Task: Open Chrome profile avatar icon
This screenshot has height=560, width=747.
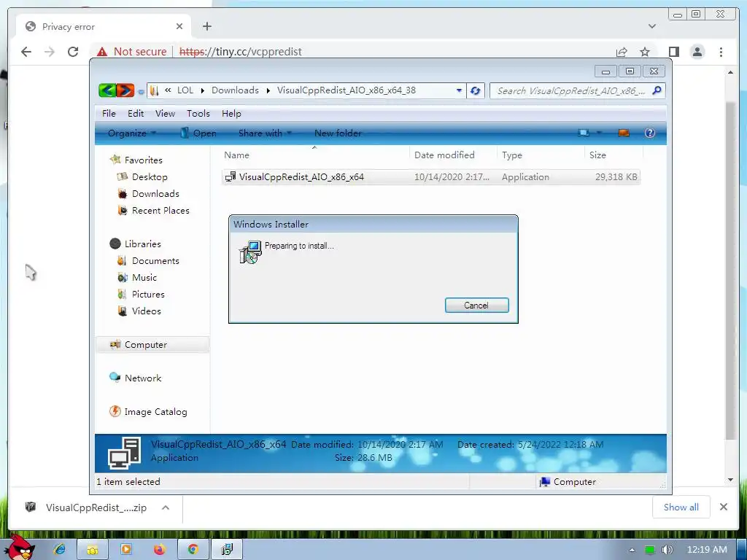Action: point(697,52)
